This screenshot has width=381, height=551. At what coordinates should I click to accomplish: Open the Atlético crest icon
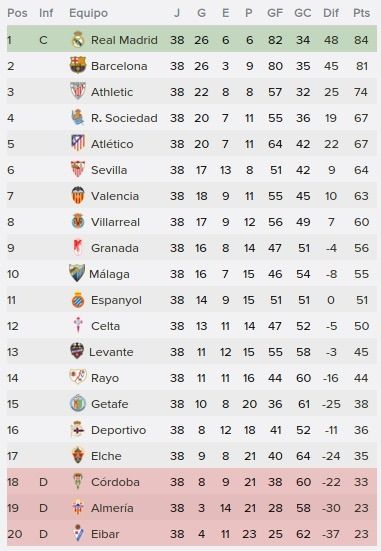coord(78,143)
